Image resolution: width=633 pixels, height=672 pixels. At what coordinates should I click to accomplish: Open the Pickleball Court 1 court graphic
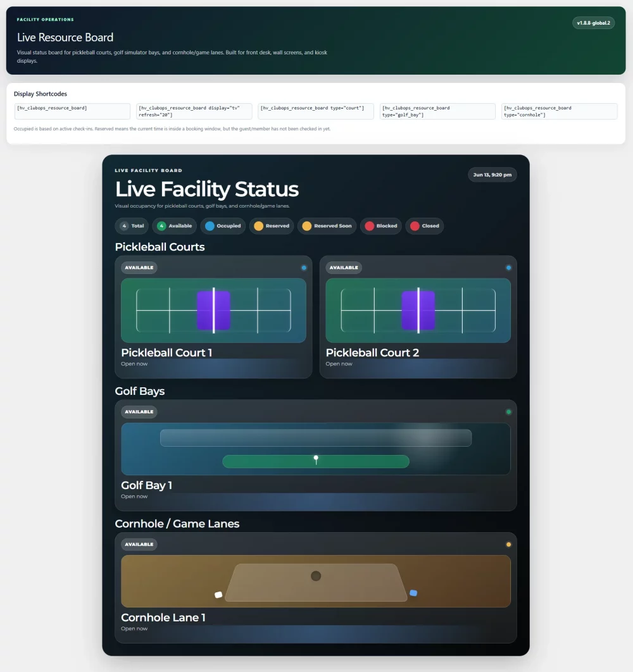(x=213, y=310)
